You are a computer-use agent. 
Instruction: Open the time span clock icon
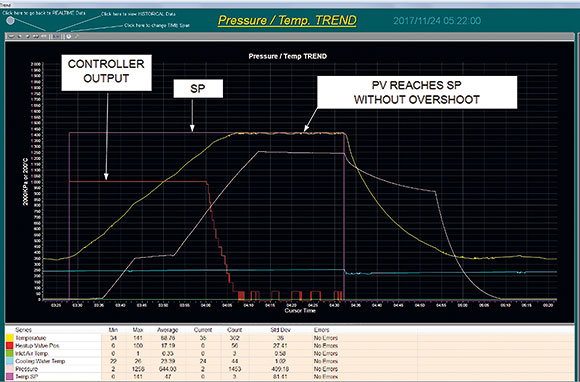pyautogui.click(x=68, y=36)
